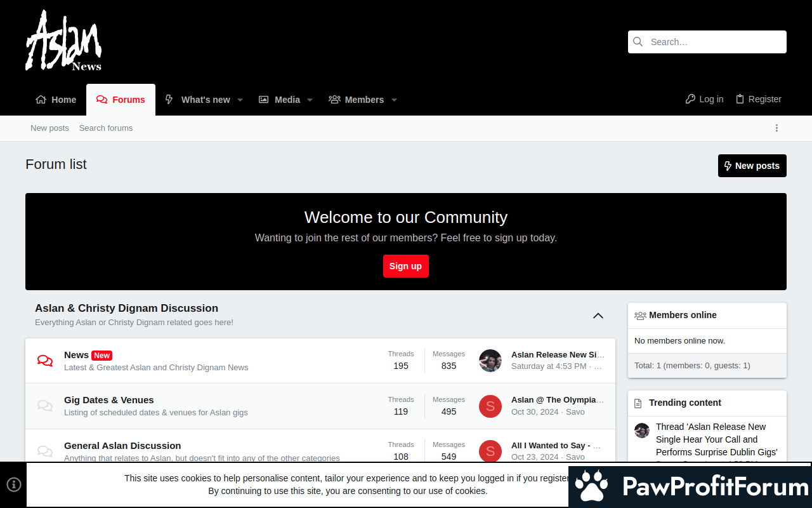This screenshot has height=508, width=812.
Task: Click the Members online people icon
Action: pos(640,316)
